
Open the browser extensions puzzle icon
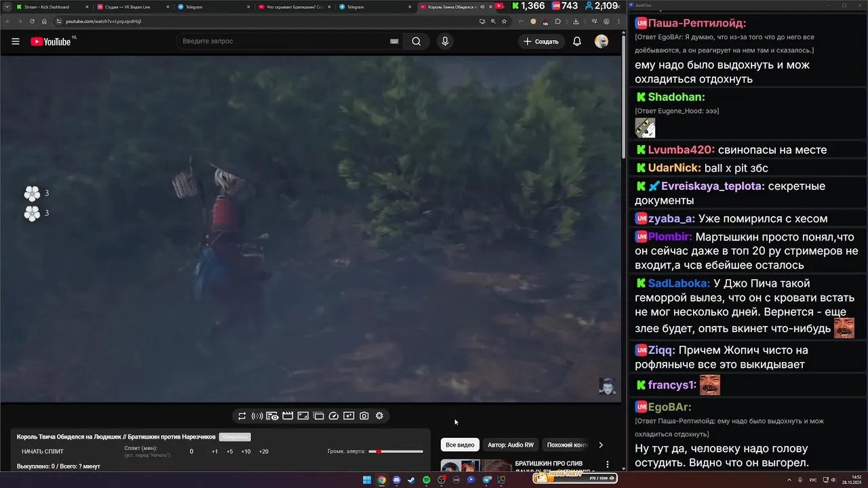pos(557,21)
